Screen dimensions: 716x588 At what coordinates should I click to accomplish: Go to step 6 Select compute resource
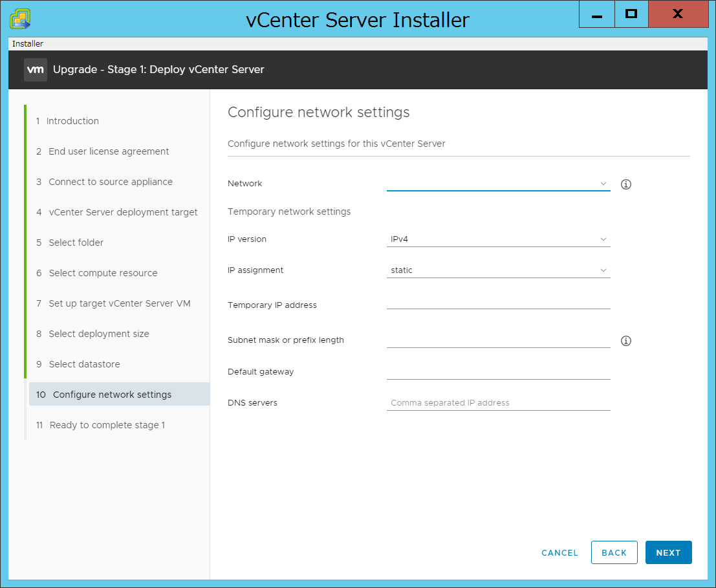tap(96, 273)
